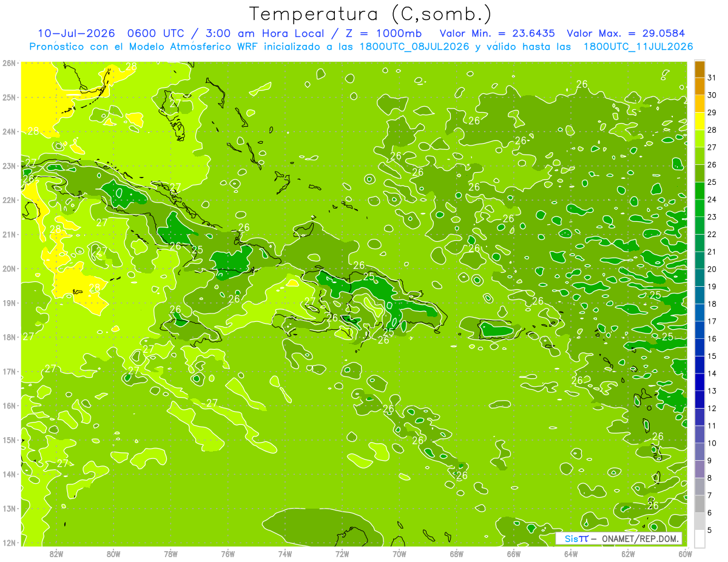Click the "68W" longitude axis label

point(457,554)
